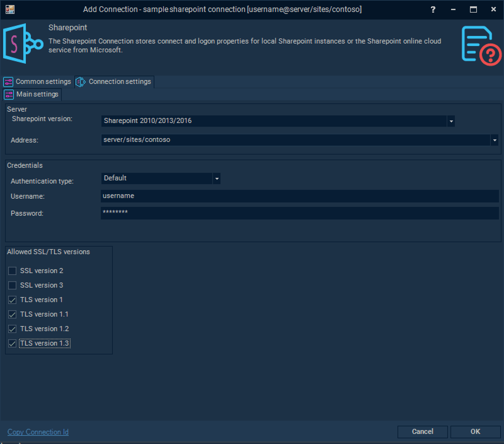Focus the Password input field

(299, 213)
